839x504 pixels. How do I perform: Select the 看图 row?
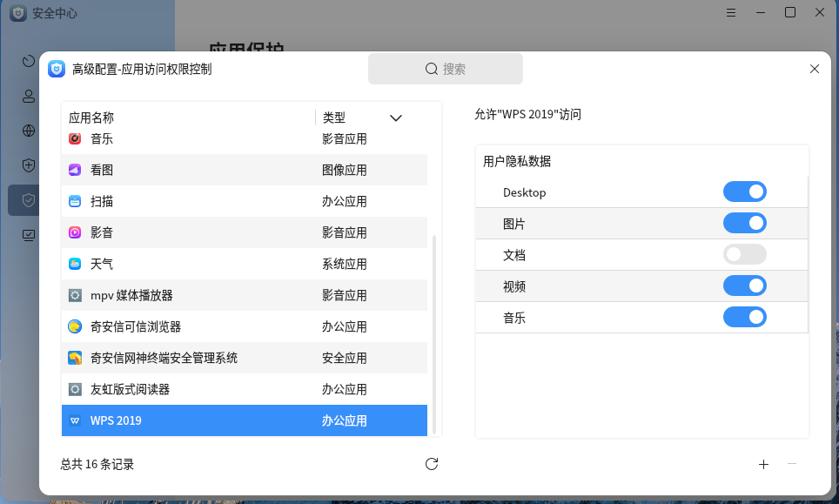pos(245,170)
